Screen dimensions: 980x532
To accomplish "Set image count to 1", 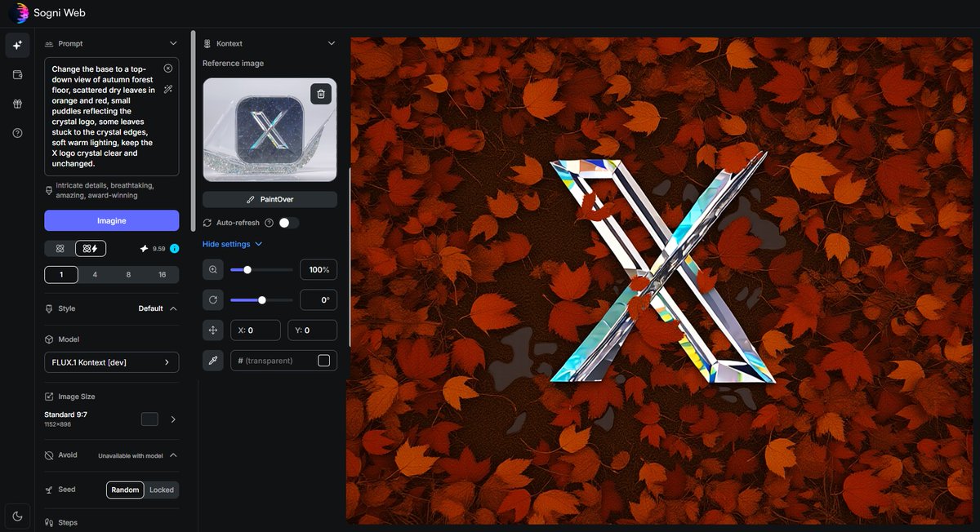I will coord(61,274).
